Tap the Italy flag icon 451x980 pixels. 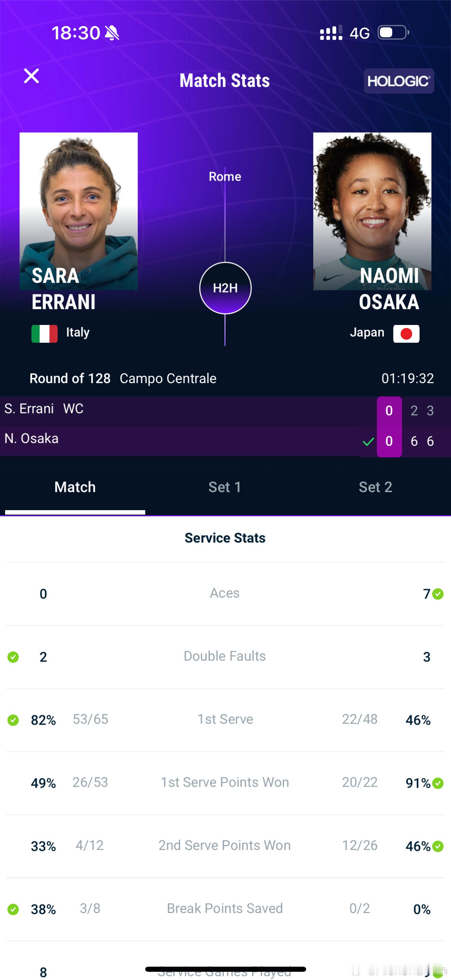point(44,333)
